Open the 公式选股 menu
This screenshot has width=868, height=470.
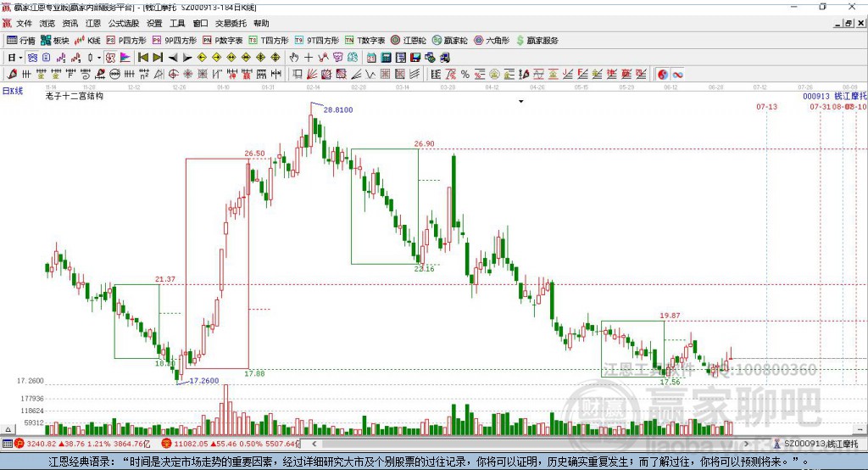(124, 23)
